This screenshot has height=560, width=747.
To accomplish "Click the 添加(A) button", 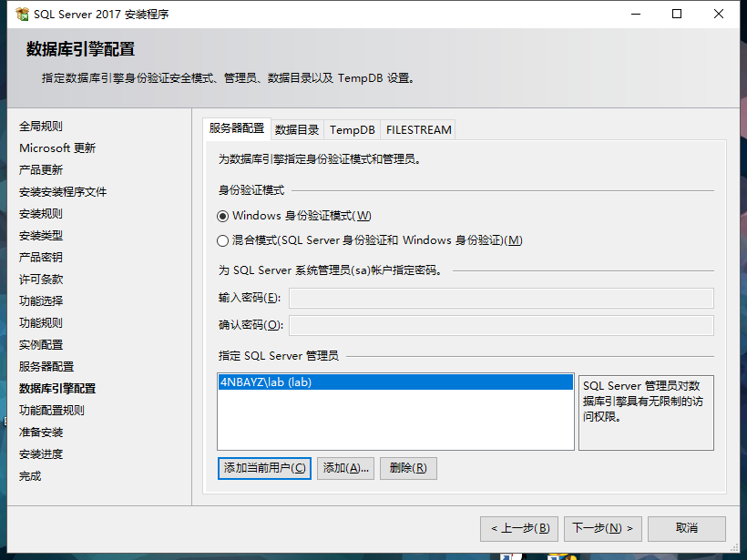I will click(344, 468).
